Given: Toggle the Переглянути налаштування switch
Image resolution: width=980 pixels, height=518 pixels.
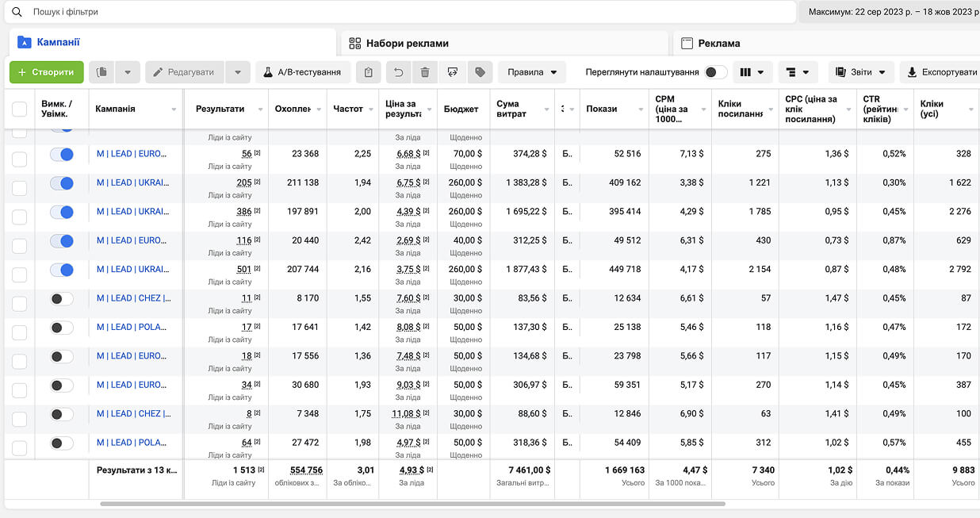Looking at the screenshot, I should pos(716,72).
